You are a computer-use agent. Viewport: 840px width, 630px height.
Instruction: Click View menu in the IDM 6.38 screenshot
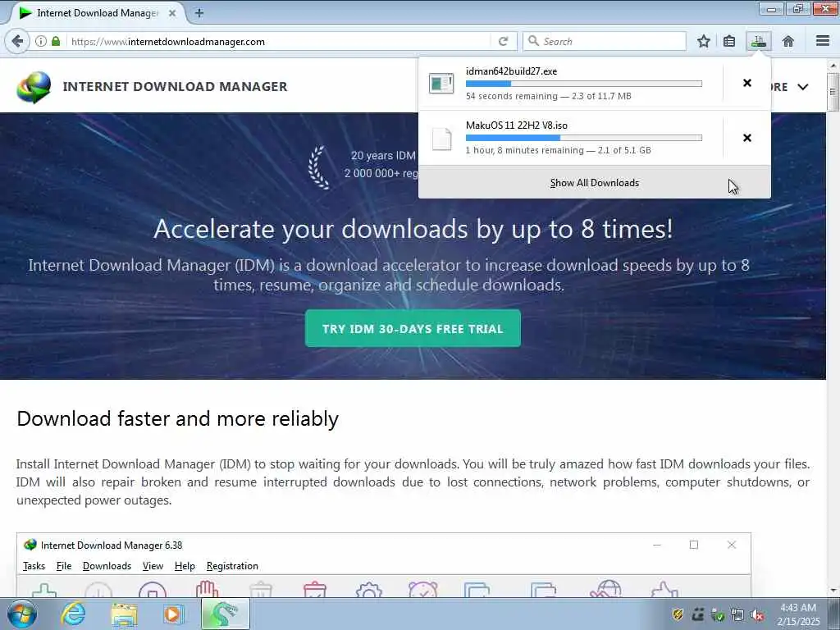(153, 566)
